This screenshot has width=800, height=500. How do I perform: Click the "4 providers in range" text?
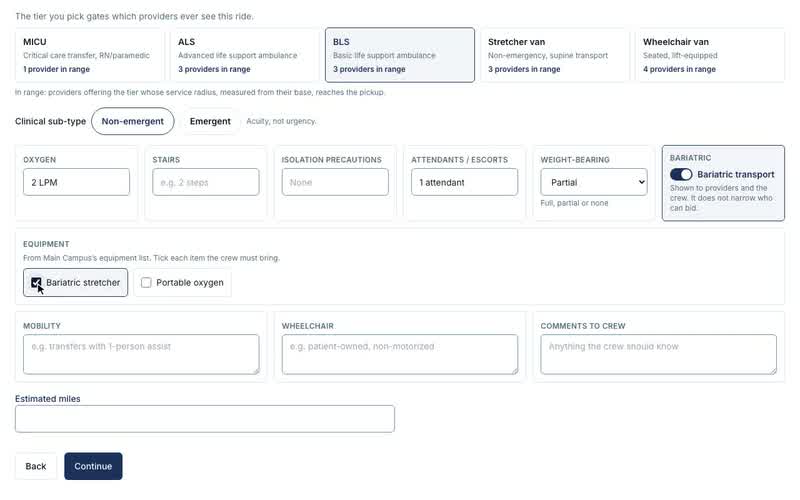679,69
